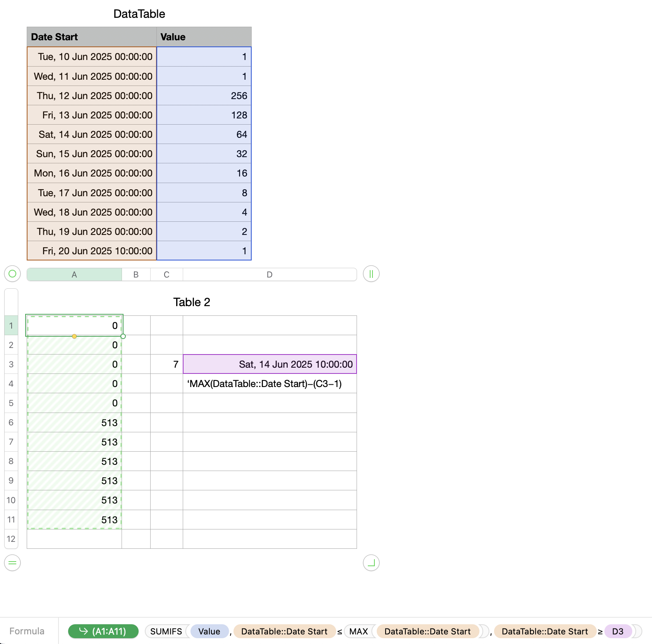This screenshot has width=652, height=644.
Task: Click the Value reference token in formula
Action: [209, 631]
